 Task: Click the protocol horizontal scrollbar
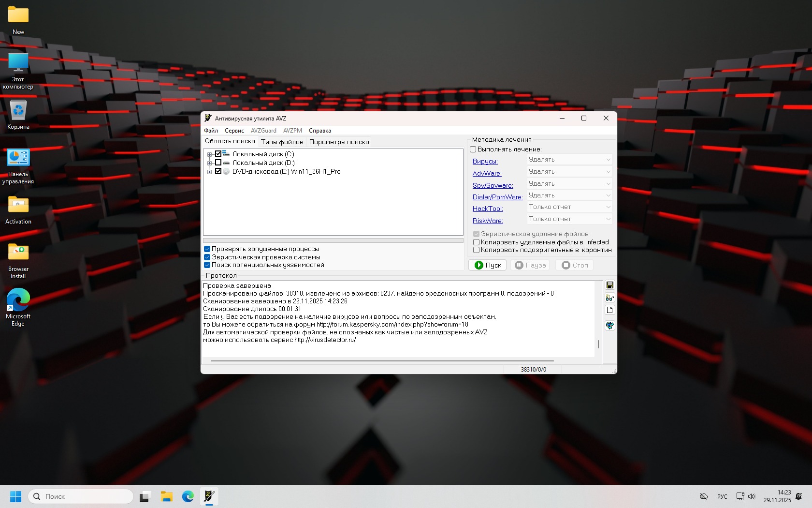coord(382,361)
